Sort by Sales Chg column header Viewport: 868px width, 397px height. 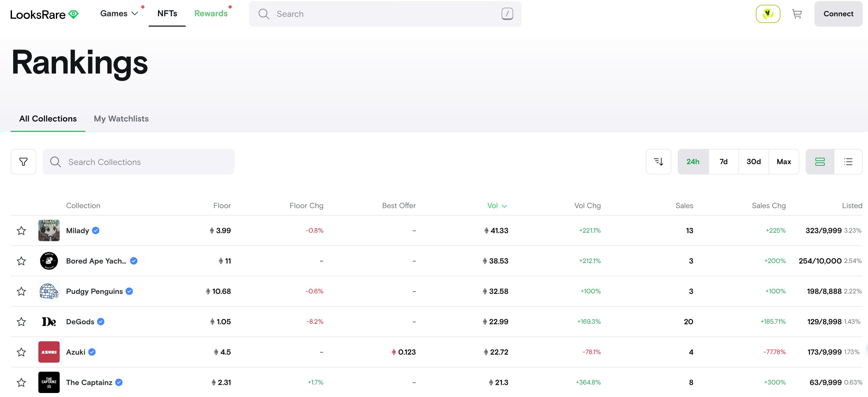[x=769, y=206]
